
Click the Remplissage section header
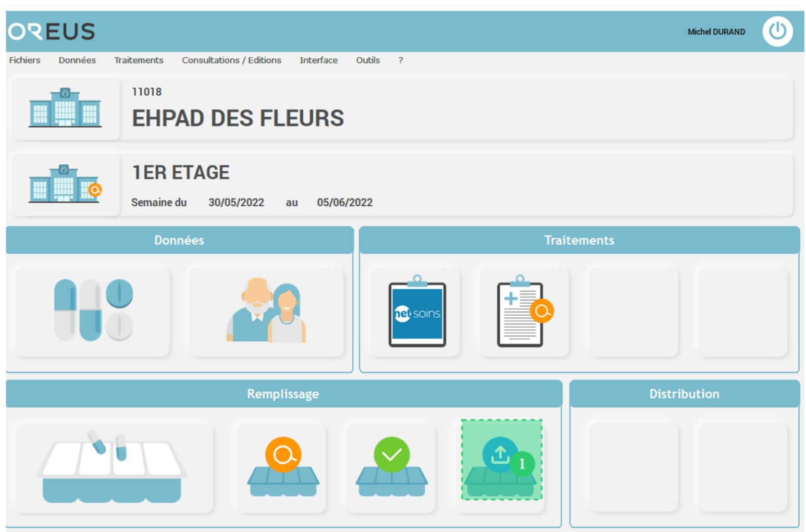[283, 394]
